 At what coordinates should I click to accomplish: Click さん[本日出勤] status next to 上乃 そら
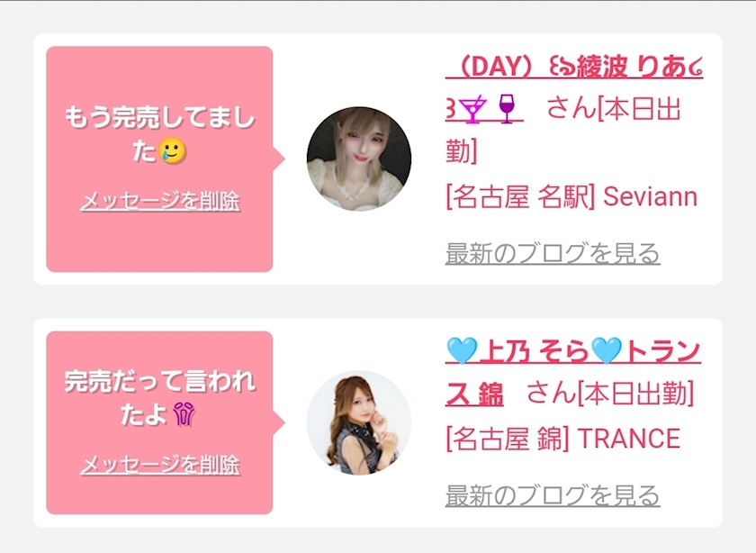[x=610, y=394]
